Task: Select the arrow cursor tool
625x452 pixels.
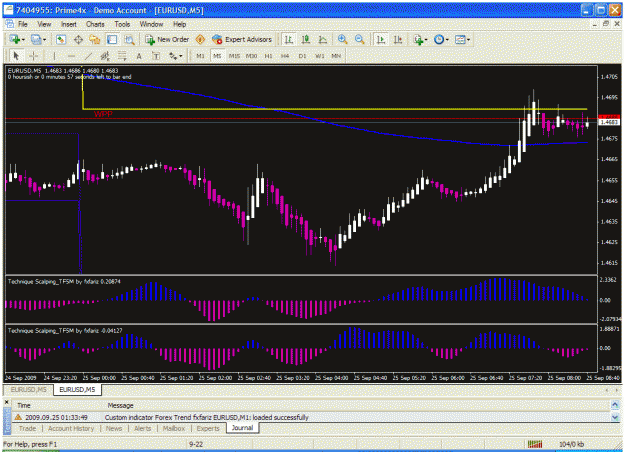Action: click(x=16, y=56)
